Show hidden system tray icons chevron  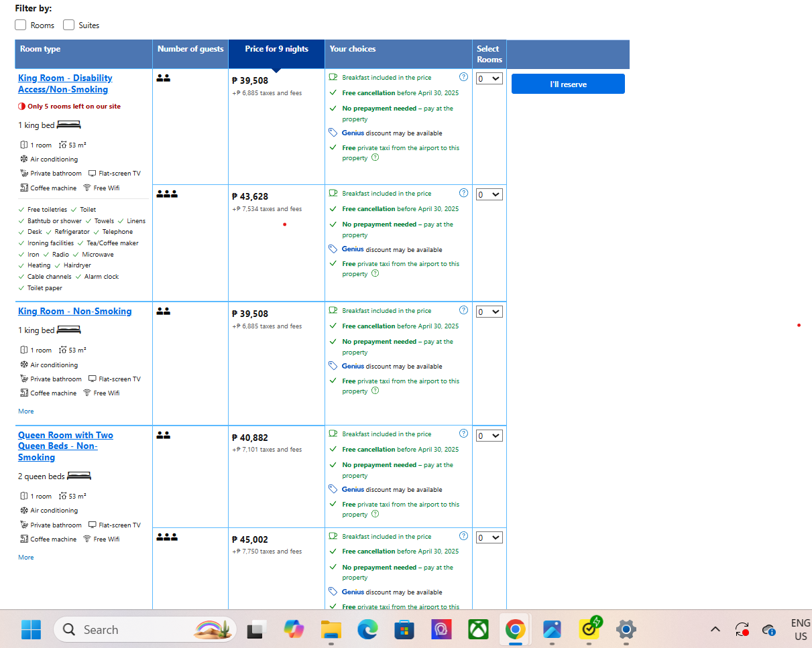tap(715, 630)
